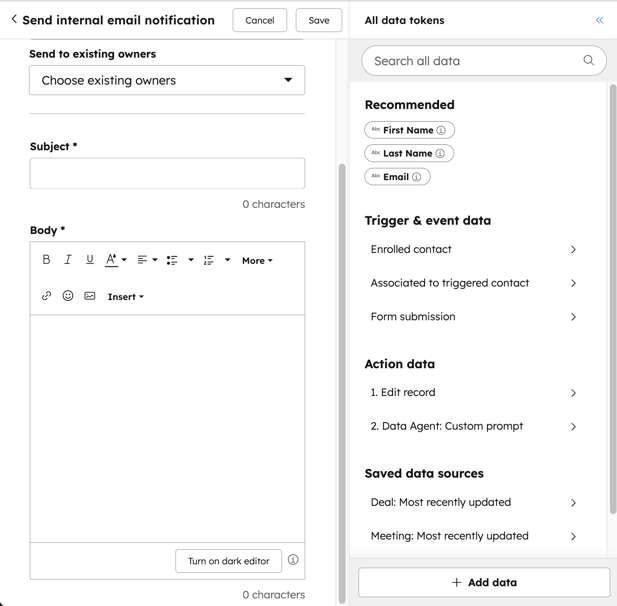
Task: Expand the Form submission data
Action: pyautogui.click(x=473, y=317)
